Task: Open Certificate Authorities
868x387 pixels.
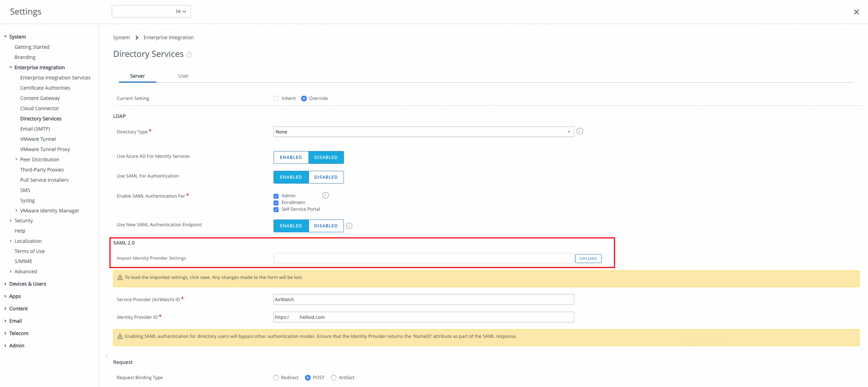Action: (45, 88)
